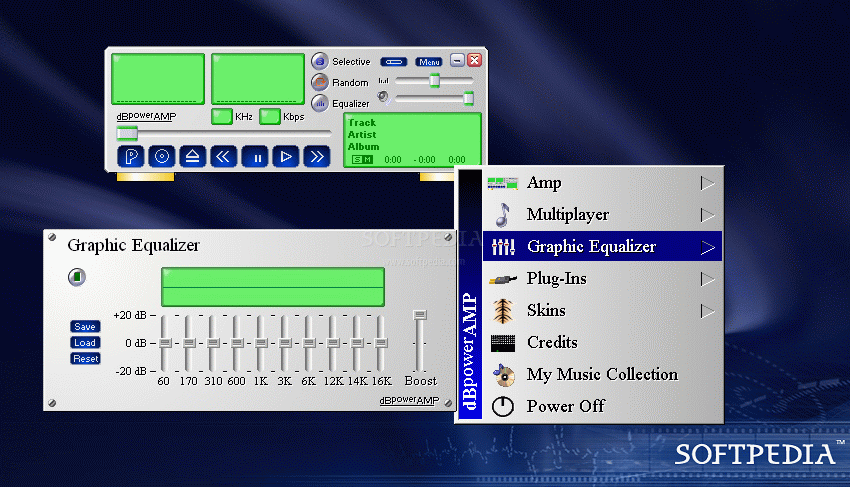Expand the Plug-Ins submenu arrow
Image resolution: width=850 pixels, height=487 pixels.
[707, 279]
